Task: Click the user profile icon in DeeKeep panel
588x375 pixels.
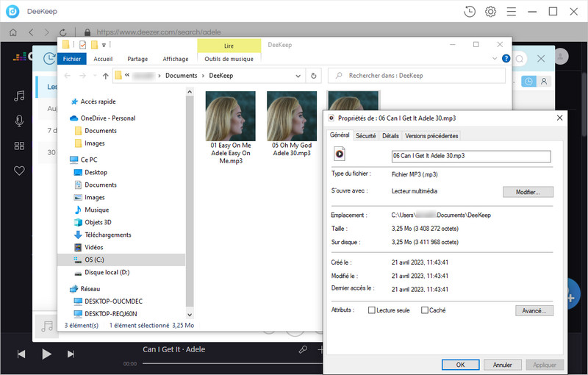Action: click(544, 82)
